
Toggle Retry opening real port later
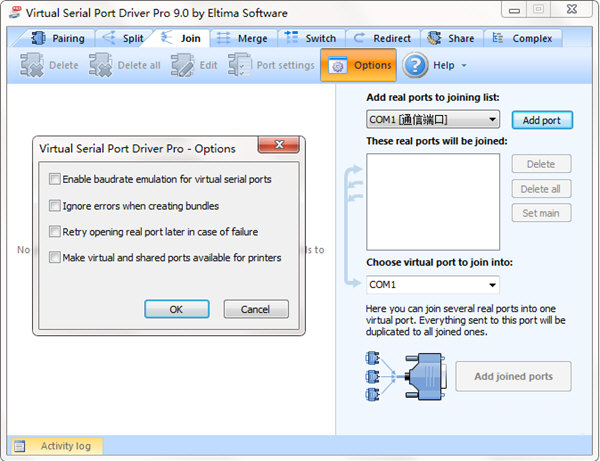(55, 232)
